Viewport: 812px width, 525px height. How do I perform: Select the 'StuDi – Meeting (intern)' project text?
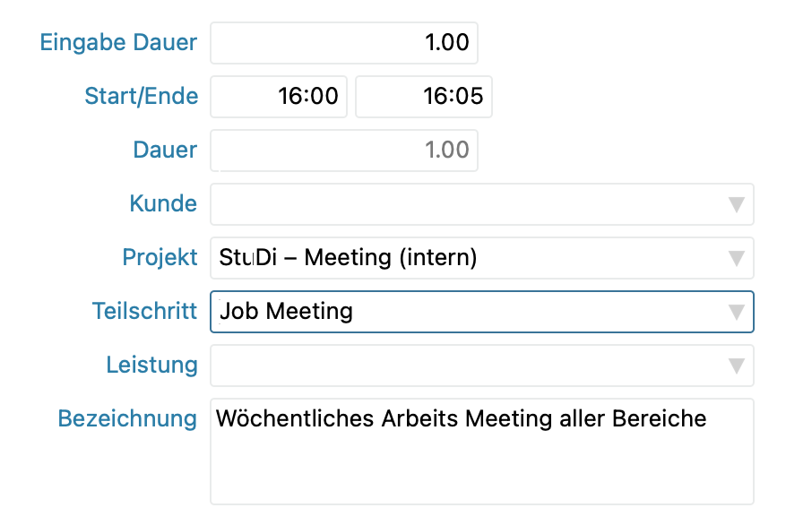348,258
